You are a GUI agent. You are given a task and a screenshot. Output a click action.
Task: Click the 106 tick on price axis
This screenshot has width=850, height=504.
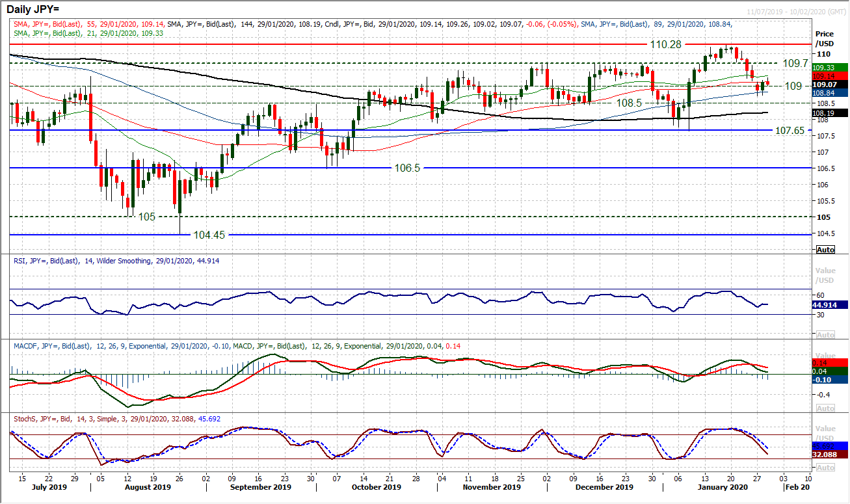pyautogui.click(x=822, y=184)
